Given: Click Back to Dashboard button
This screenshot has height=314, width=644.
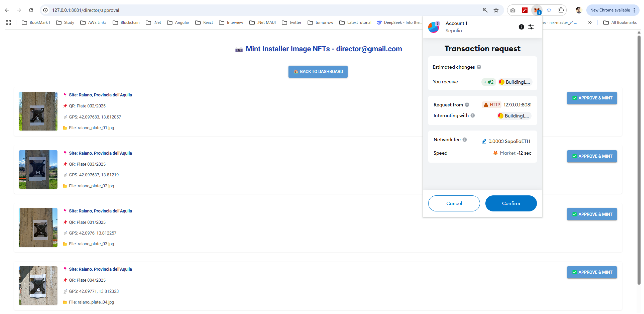Looking at the screenshot, I should pos(318,72).
